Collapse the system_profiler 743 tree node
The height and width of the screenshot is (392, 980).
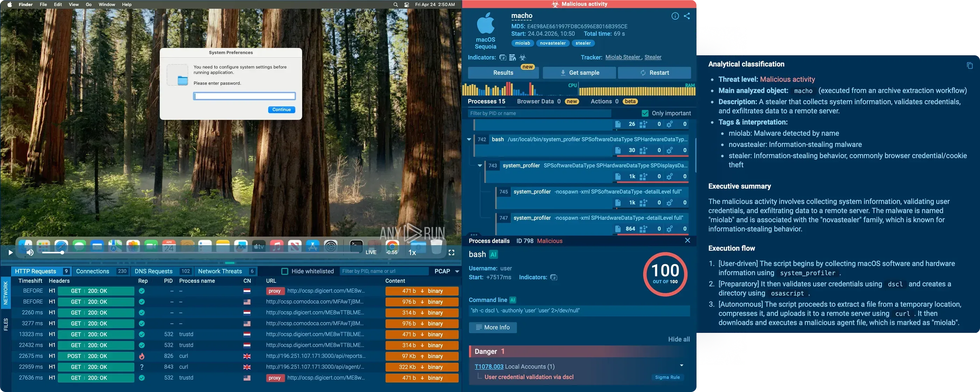tap(480, 166)
